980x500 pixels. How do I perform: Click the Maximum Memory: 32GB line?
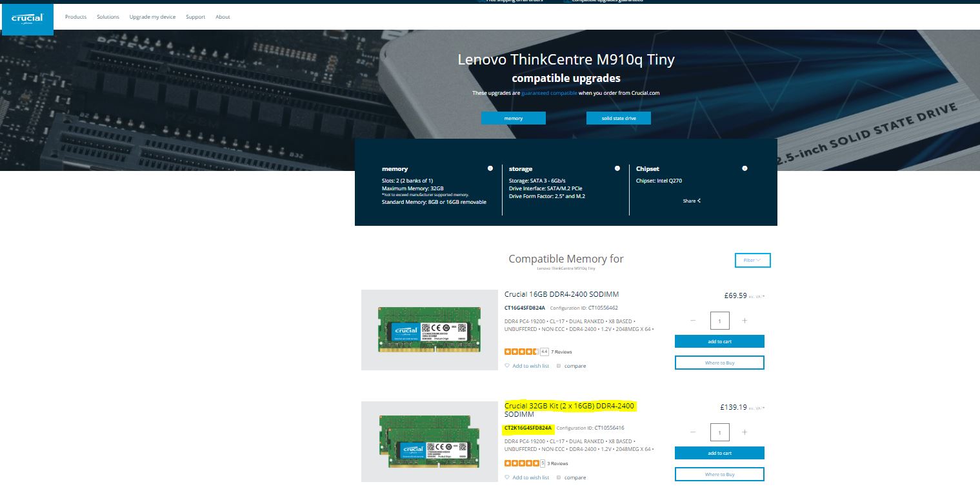pos(413,188)
